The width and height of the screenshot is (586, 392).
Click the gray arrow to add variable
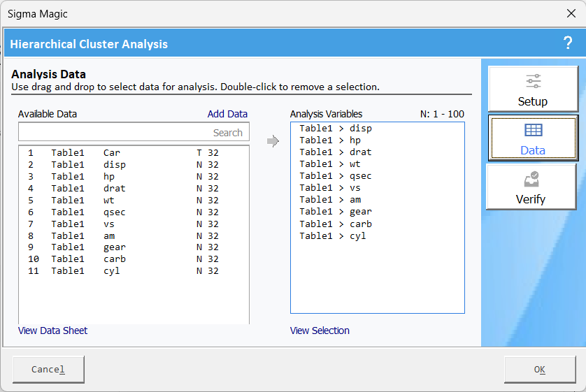point(273,142)
